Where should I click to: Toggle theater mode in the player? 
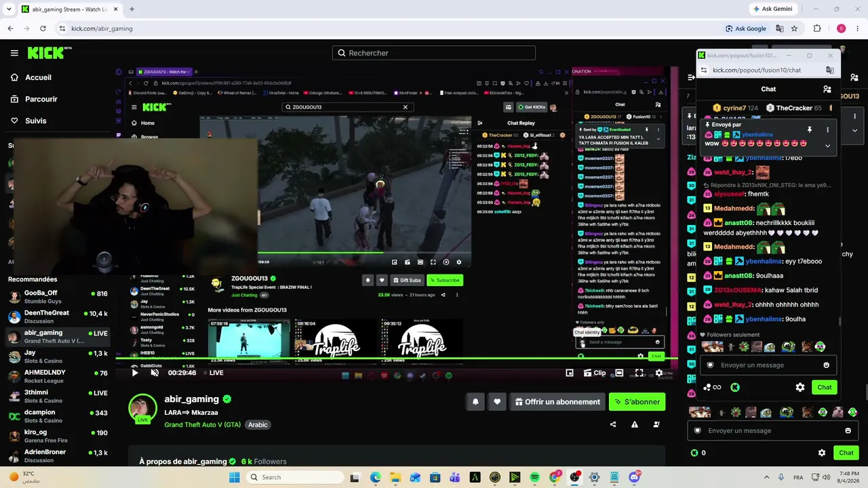[x=619, y=373]
